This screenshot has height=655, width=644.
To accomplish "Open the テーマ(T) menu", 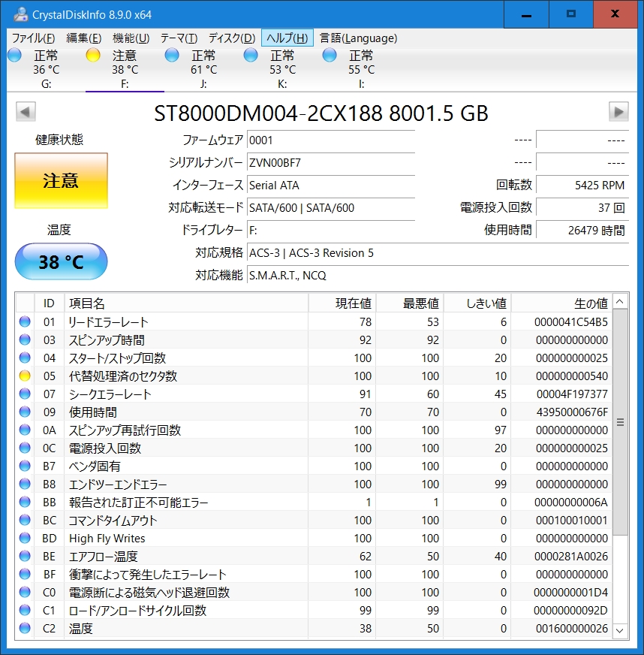I will coord(179,38).
